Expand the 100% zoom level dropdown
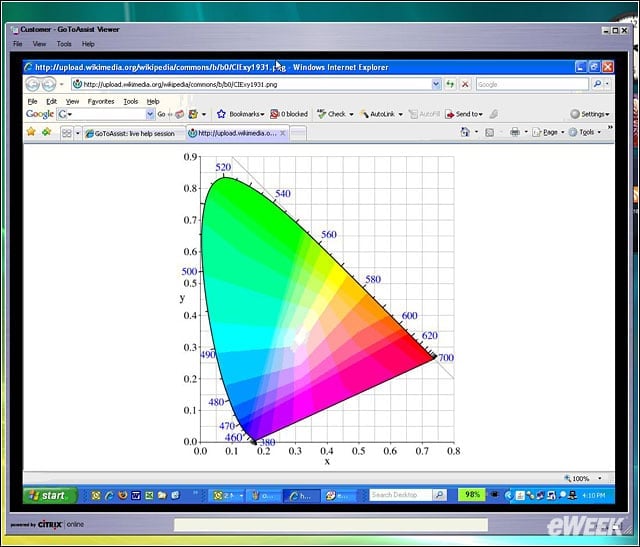 [x=600, y=478]
